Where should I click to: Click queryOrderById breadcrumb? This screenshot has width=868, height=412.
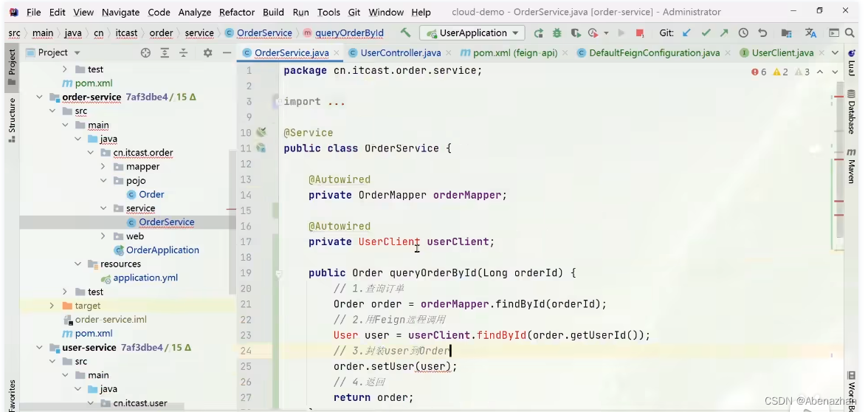pyautogui.click(x=348, y=33)
